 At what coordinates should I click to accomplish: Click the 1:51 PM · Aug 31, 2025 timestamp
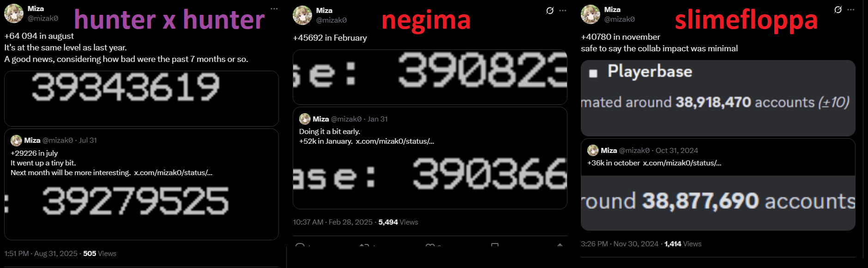(x=41, y=254)
